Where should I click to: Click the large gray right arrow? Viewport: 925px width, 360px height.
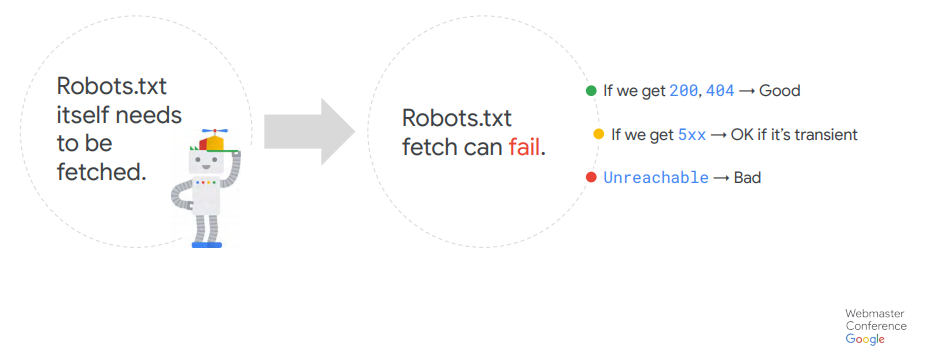pos(310,132)
